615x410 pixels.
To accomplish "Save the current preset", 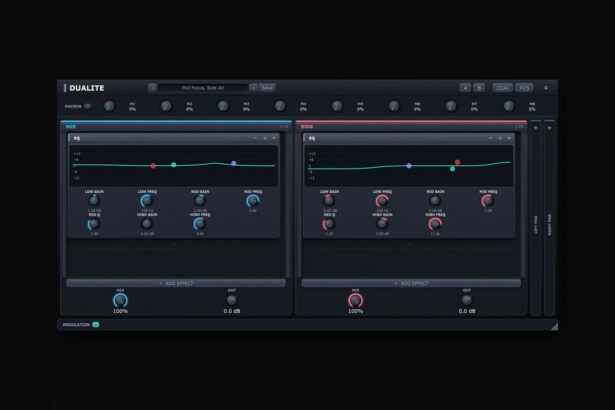I will tap(267, 88).
